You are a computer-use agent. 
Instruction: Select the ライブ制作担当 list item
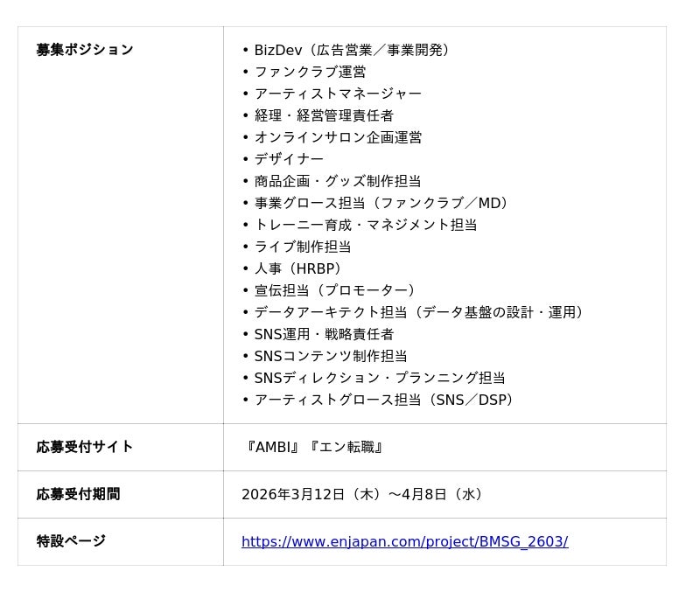[x=303, y=247]
